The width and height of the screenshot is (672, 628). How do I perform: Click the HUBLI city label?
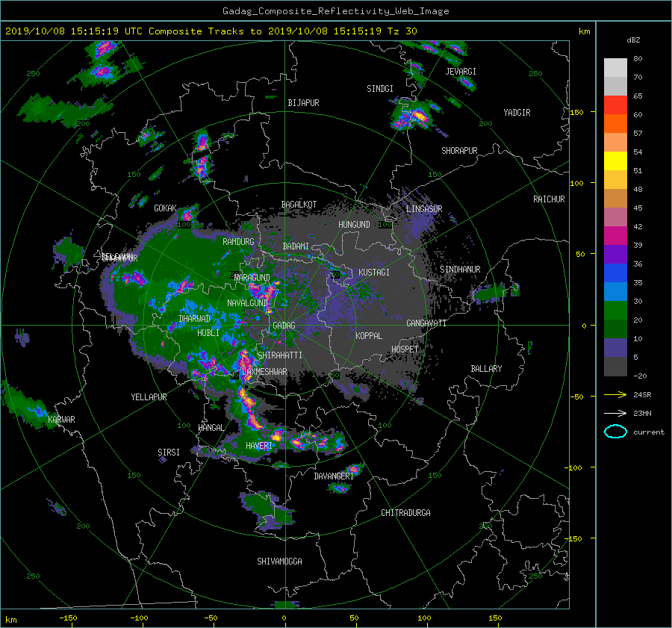point(208,333)
